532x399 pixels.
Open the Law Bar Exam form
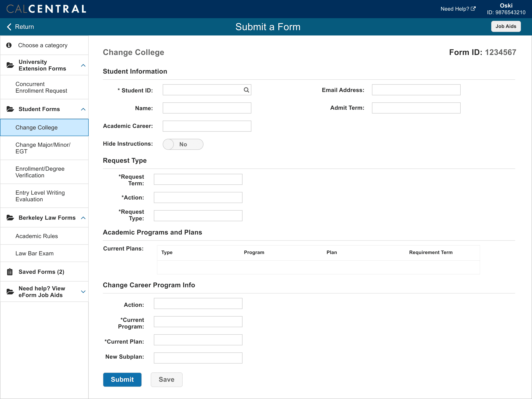click(x=34, y=253)
